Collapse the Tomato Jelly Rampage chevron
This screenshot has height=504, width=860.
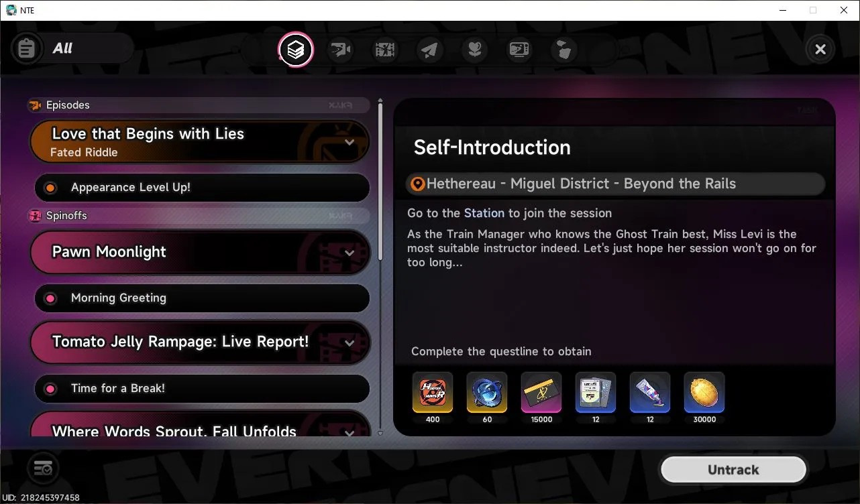tap(349, 343)
